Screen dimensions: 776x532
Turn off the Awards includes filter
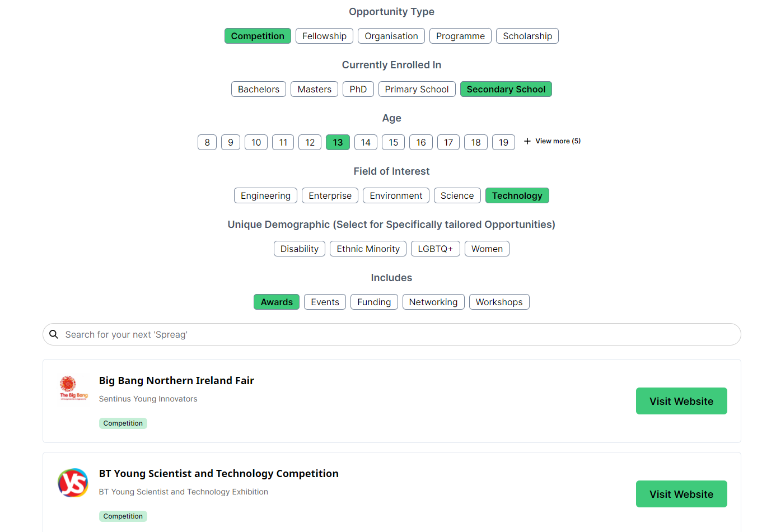277,302
